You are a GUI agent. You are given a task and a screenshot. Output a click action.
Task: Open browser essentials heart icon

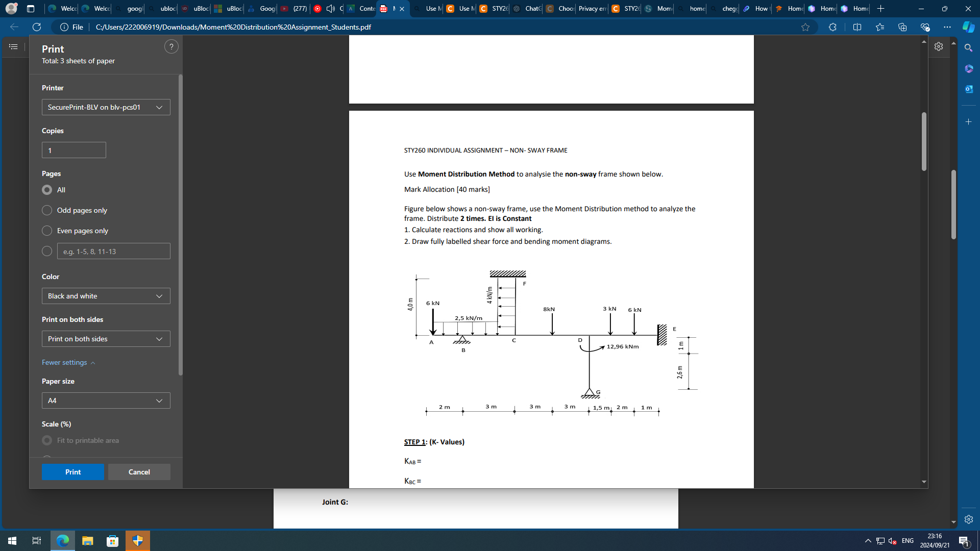925,27
